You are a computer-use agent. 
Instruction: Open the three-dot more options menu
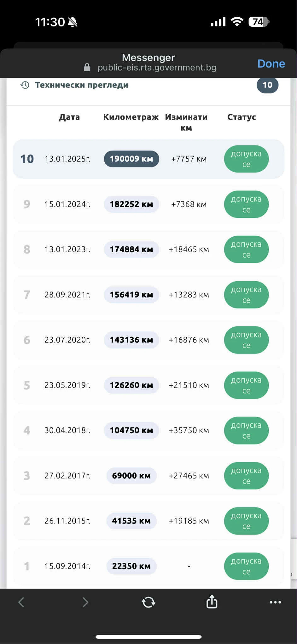(275, 602)
